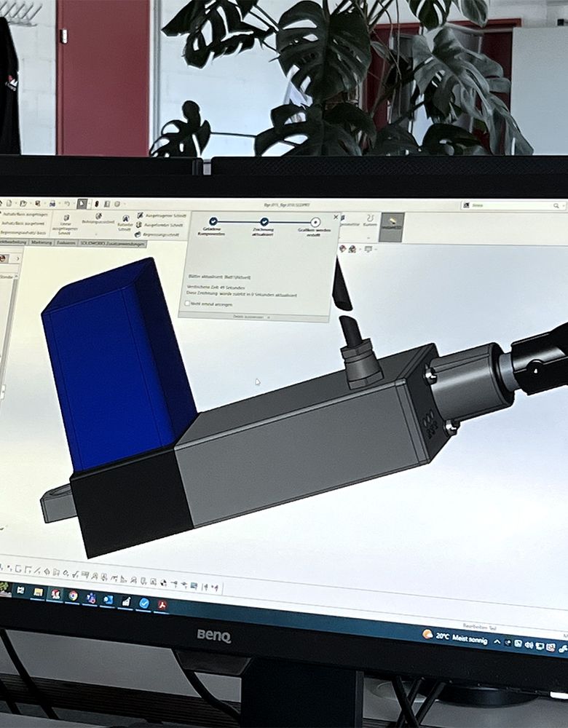Image resolution: width=568 pixels, height=728 pixels.
Task: Expand the system tray hidden icons chevron
Action: point(496,641)
